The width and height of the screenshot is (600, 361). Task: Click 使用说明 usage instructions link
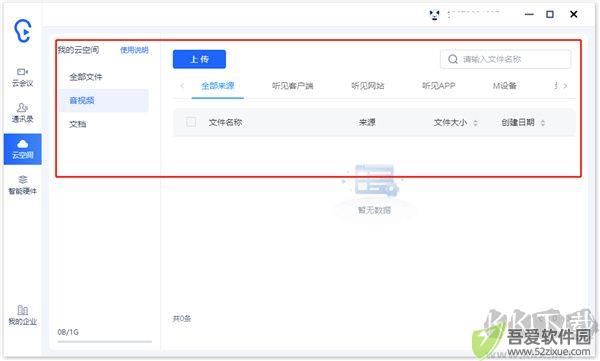click(x=134, y=50)
